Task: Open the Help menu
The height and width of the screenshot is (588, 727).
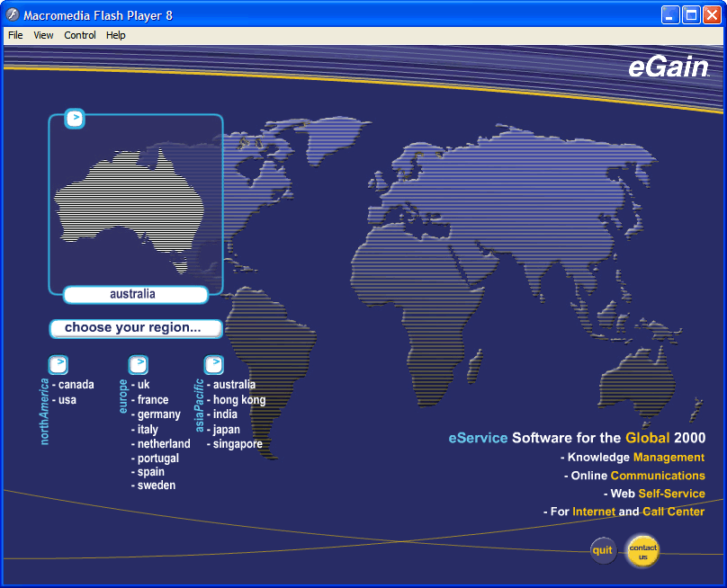Action: click(x=116, y=35)
